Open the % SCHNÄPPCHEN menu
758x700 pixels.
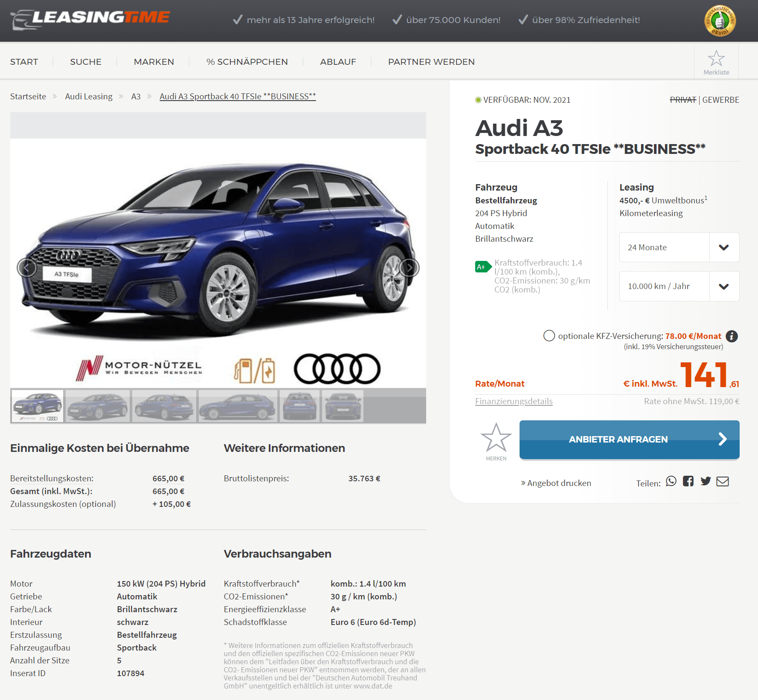pos(247,62)
